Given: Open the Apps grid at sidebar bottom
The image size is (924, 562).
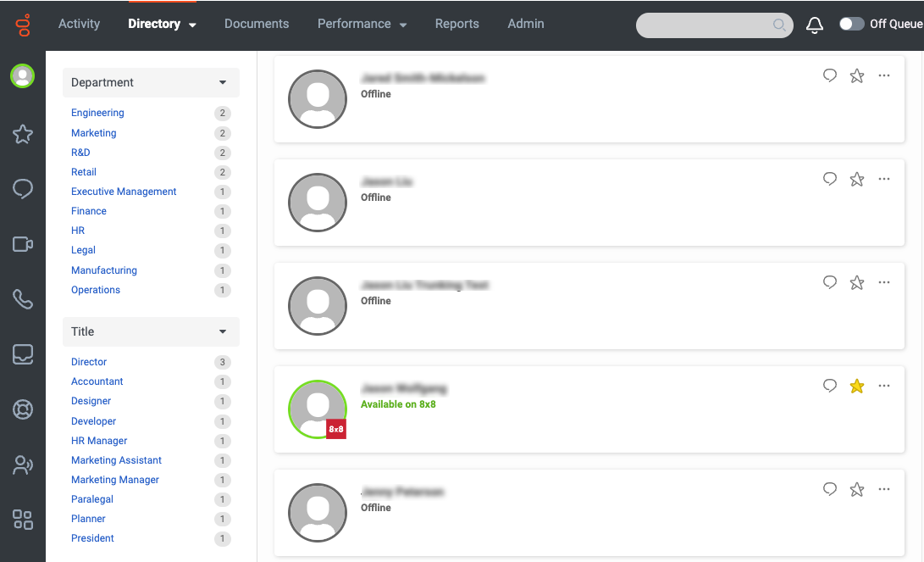Looking at the screenshot, I should point(22,520).
